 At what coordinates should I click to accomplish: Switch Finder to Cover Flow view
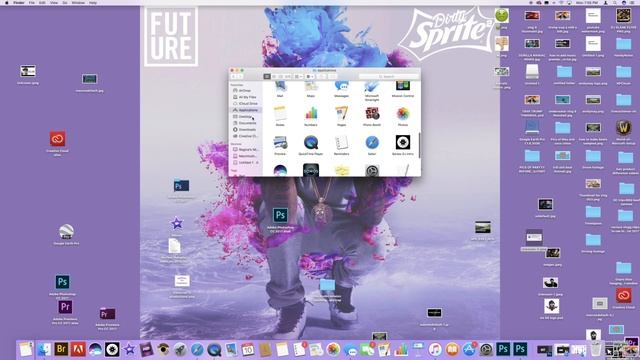[x=288, y=76]
